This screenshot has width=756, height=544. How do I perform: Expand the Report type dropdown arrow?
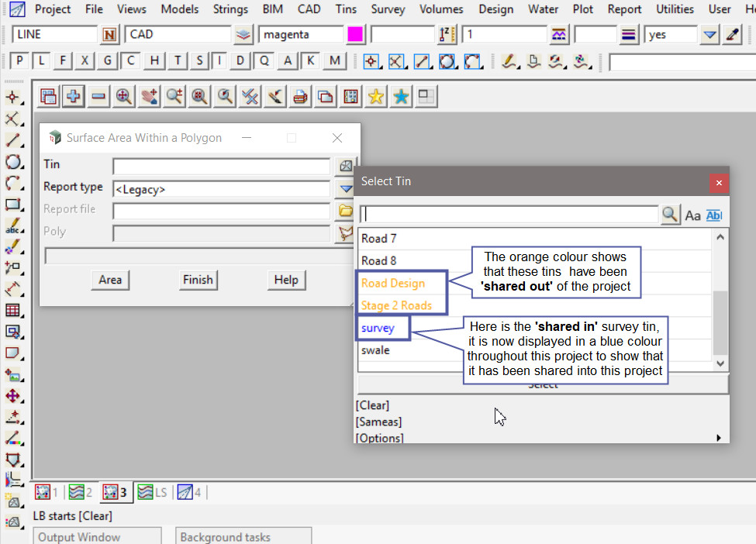(x=345, y=188)
